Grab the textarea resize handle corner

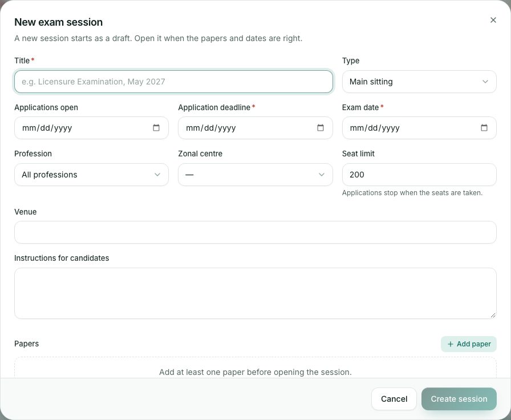(493, 316)
